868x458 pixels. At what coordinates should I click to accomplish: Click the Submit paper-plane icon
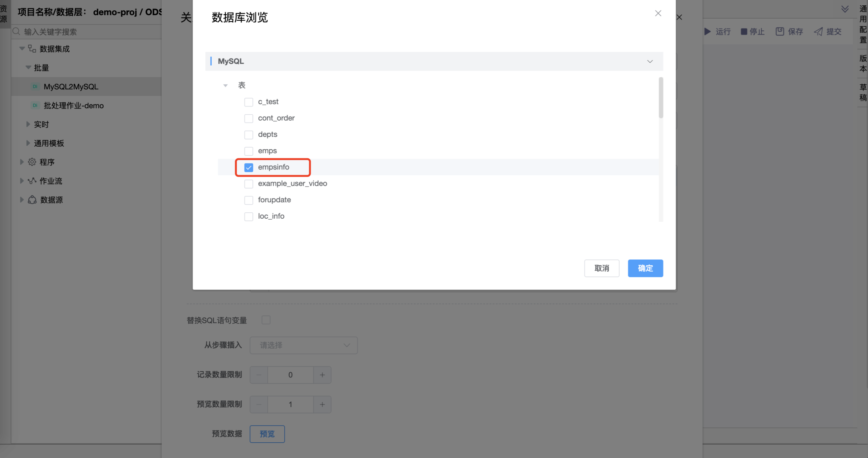pos(818,32)
